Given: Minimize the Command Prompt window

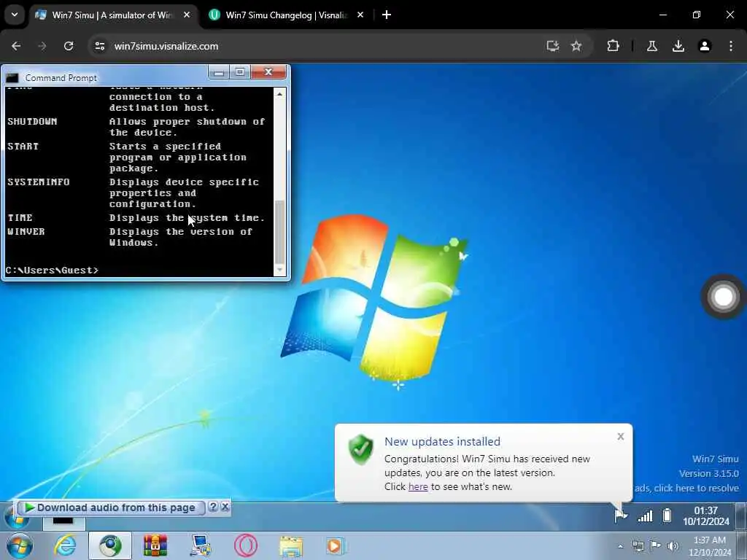Looking at the screenshot, I should (x=219, y=72).
